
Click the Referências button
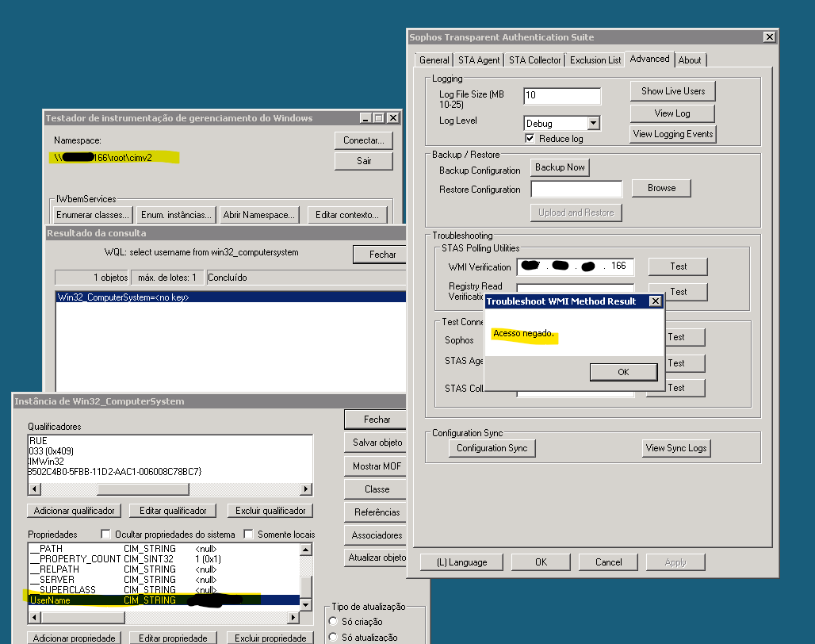(377, 512)
